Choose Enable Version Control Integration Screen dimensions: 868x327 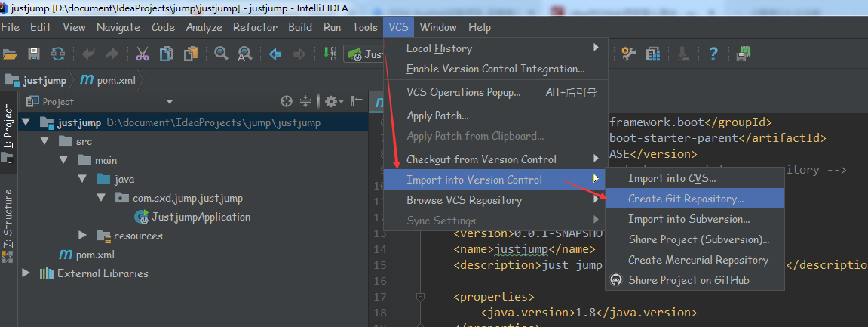click(495, 69)
